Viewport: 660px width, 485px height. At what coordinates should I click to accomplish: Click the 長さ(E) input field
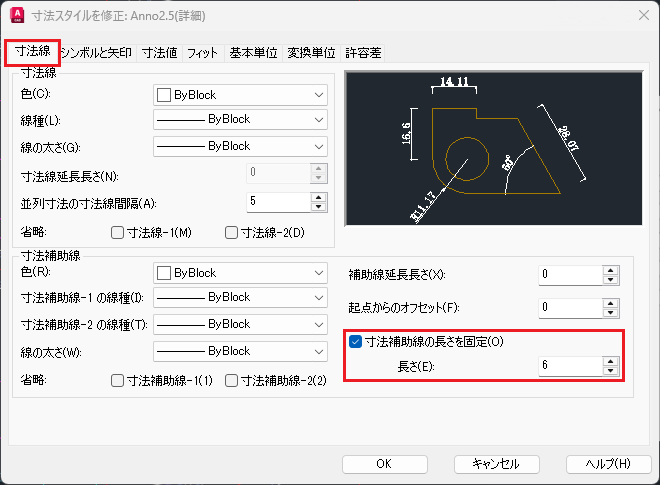pos(568,366)
